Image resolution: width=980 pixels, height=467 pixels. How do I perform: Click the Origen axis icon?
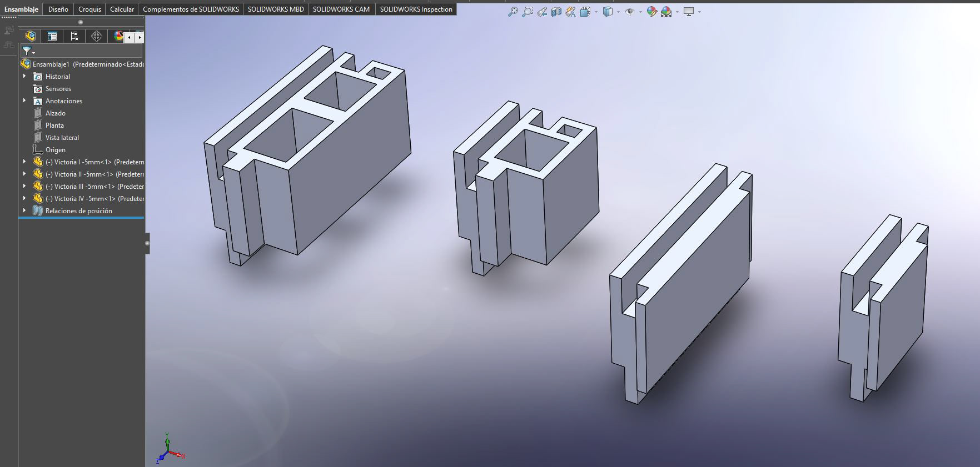[x=38, y=150]
